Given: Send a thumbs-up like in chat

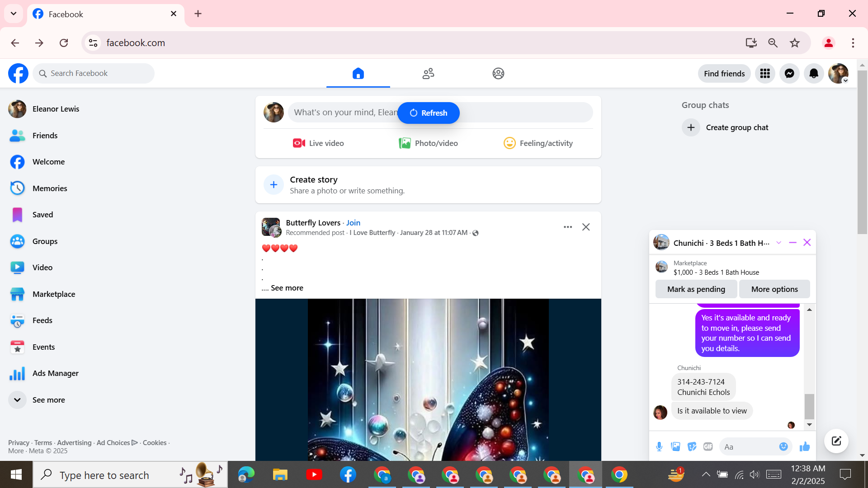Looking at the screenshot, I should coord(805,447).
